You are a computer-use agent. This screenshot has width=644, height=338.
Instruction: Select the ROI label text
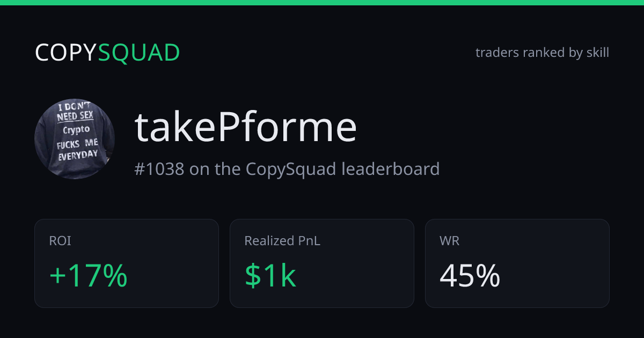(60, 241)
